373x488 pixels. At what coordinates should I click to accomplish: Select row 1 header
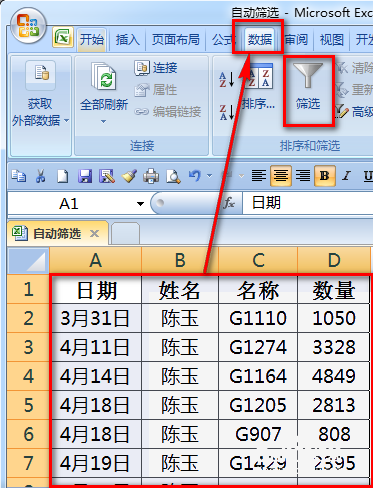[28, 289]
